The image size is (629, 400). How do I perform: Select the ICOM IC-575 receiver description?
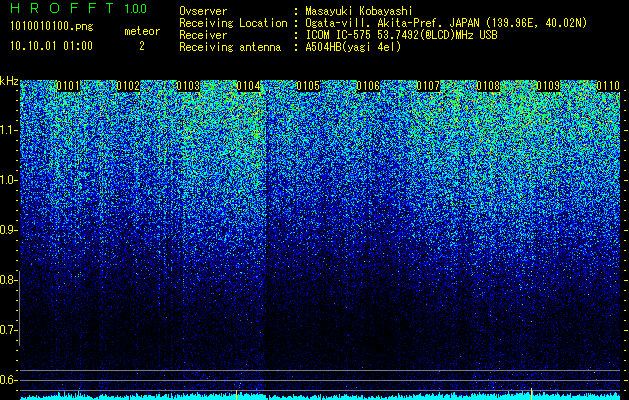tap(401, 35)
